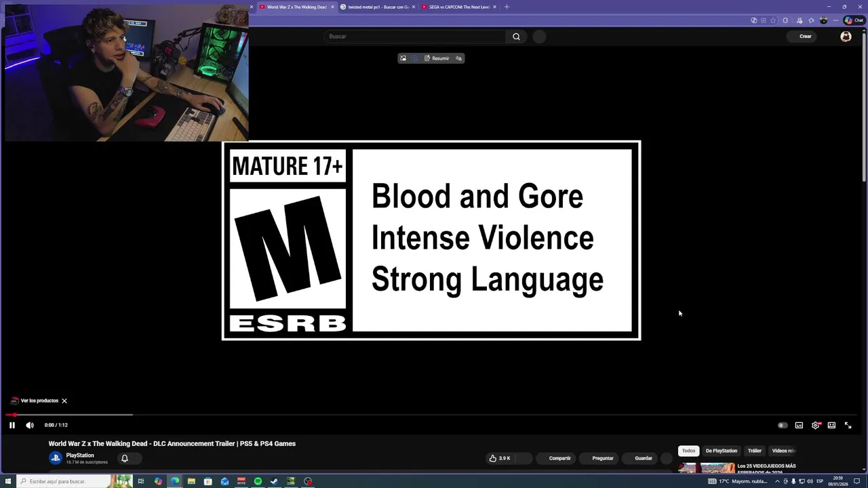Switch to theater mode view

831,425
